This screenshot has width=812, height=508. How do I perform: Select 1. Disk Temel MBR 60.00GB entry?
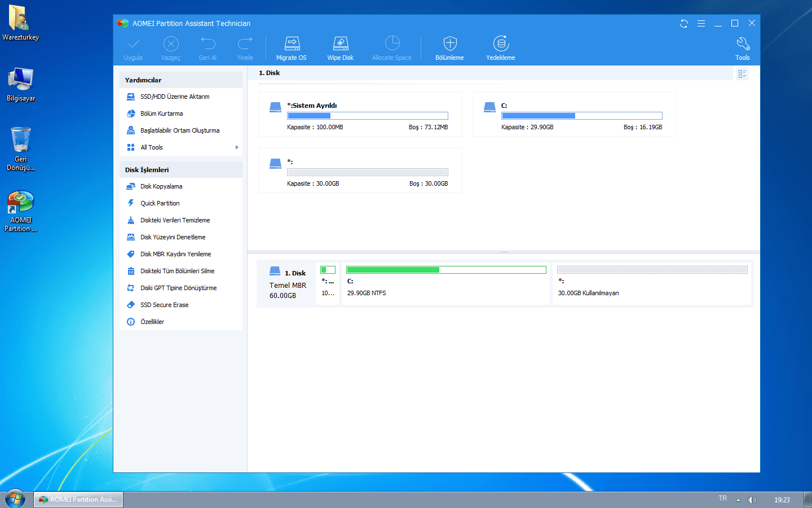click(x=288, y=283)
